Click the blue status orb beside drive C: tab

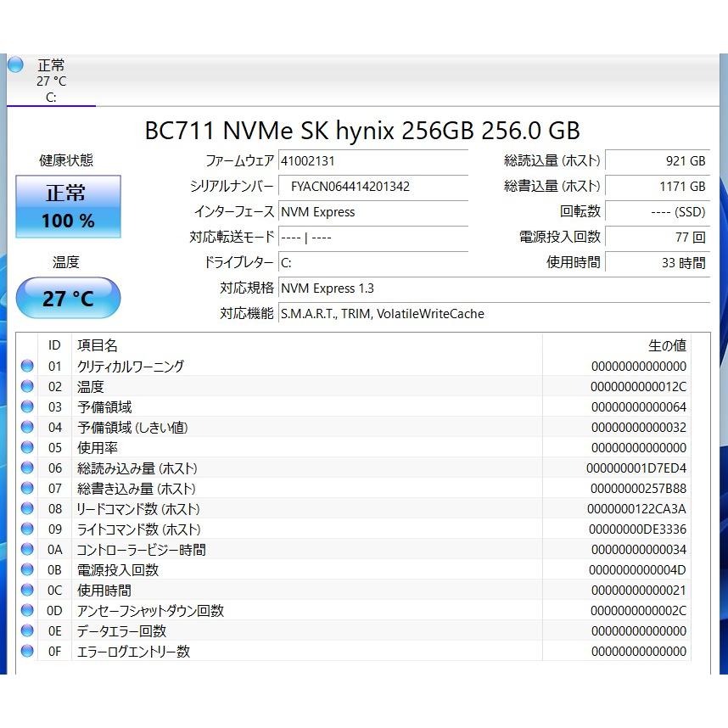point(15,65)
